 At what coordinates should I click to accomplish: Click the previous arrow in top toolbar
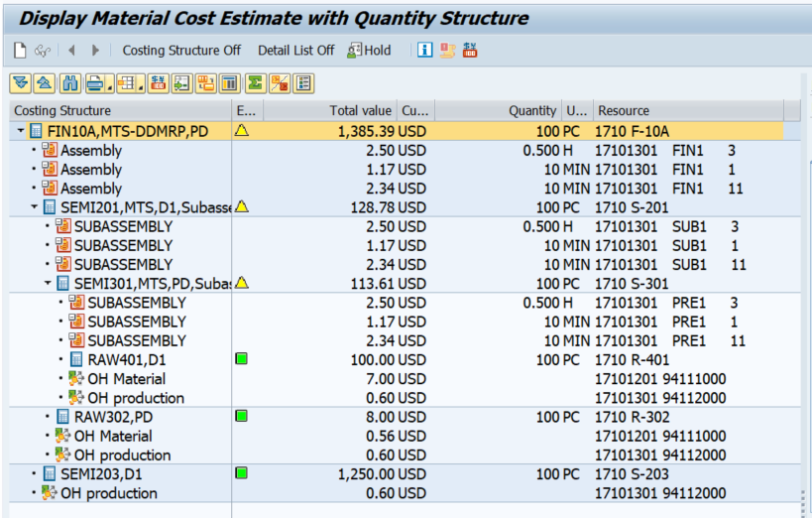pyautogui.click(x=71, y=50)
